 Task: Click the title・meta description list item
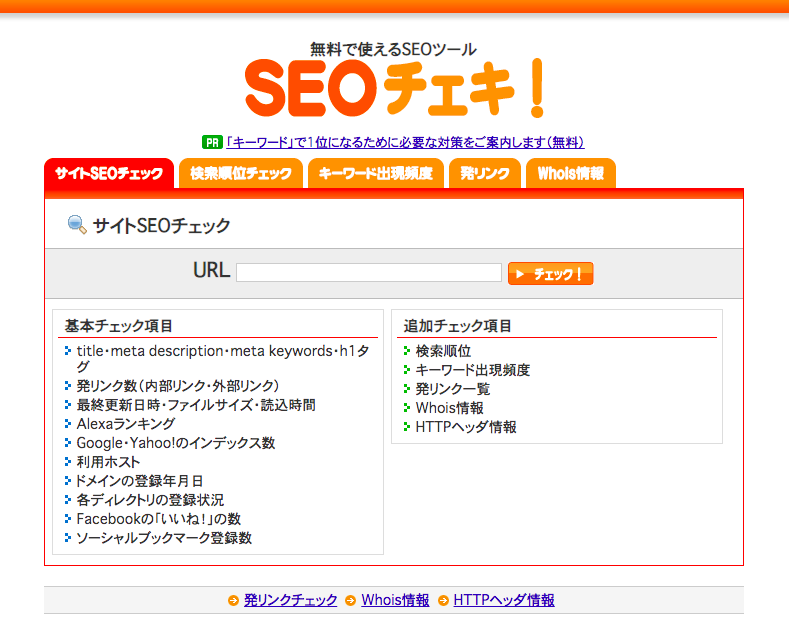click(x=223, y=358)
